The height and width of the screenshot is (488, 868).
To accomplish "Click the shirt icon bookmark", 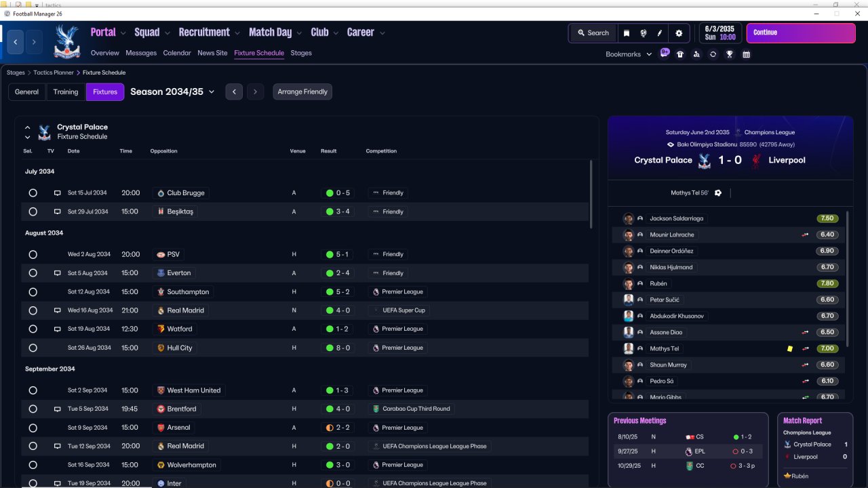I will tap(680, 54).
